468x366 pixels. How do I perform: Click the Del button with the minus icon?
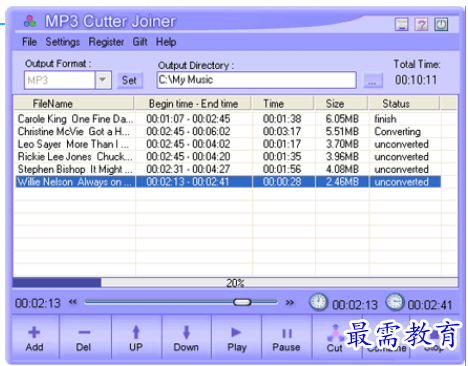pyautogui.click(x=84, y=337)
